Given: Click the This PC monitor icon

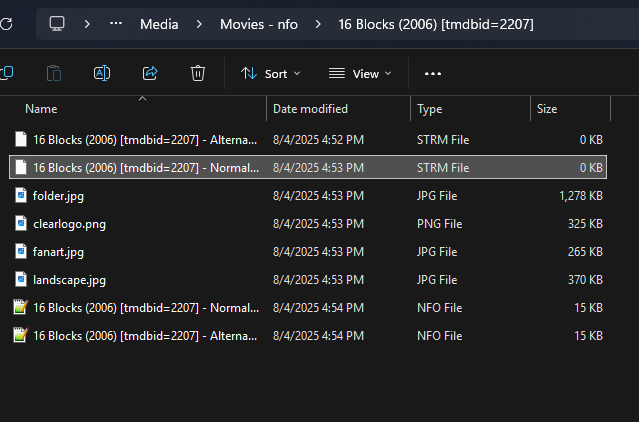Looking at the screenshot, I should point(57,23).
